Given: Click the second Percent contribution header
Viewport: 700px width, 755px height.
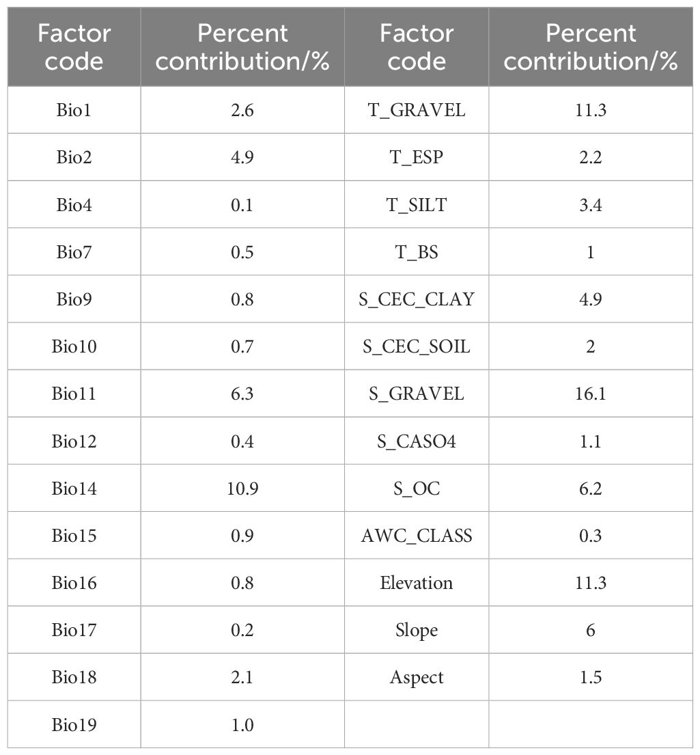Looking at the screenshot, I should click(x=590, y=47).
